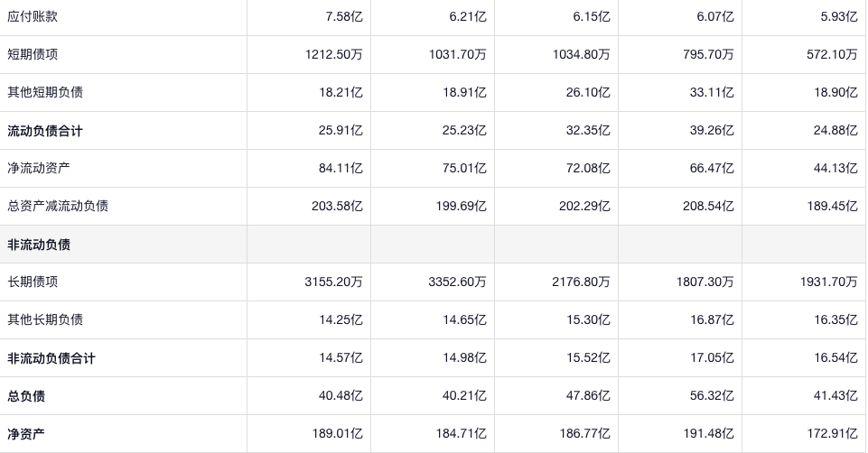Select the 191.48亿 net assets cell
The image size is (868, 453).
pyautogui.click(x=705, y=434)
